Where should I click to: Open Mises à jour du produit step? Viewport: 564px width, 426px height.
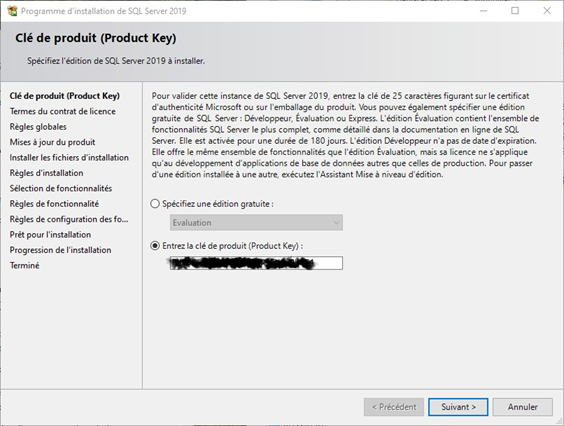[x=53, y=142]
